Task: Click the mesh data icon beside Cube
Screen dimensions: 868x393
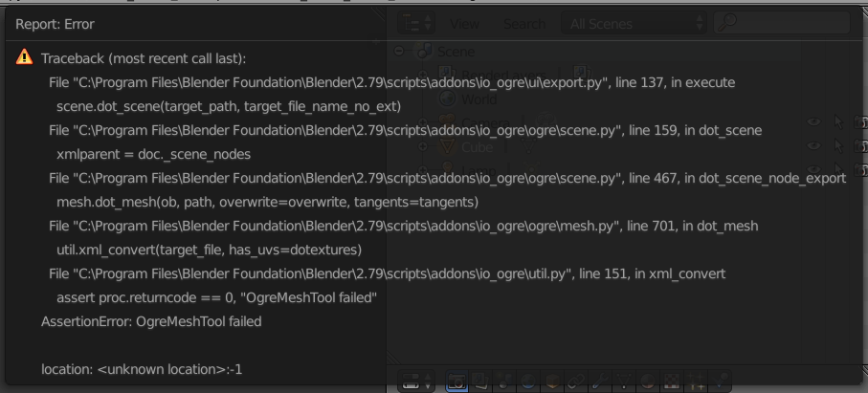Action: pyautogui.click(x=528, y=146)
